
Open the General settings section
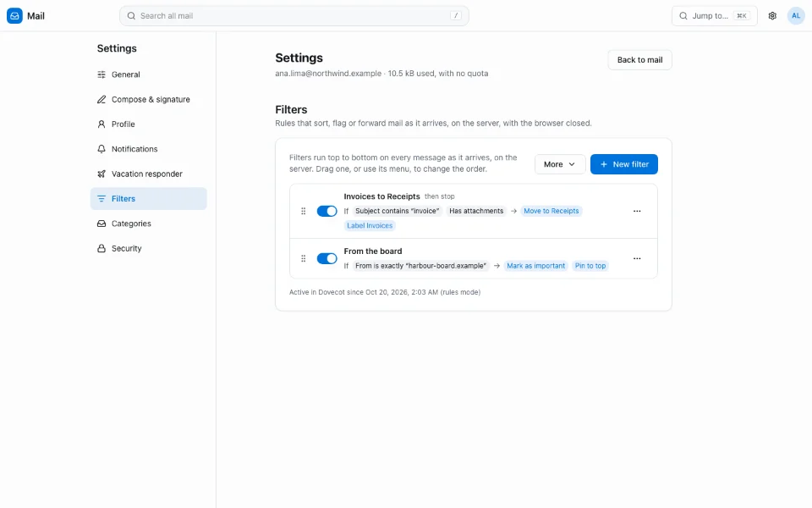(x=149, y=75)
